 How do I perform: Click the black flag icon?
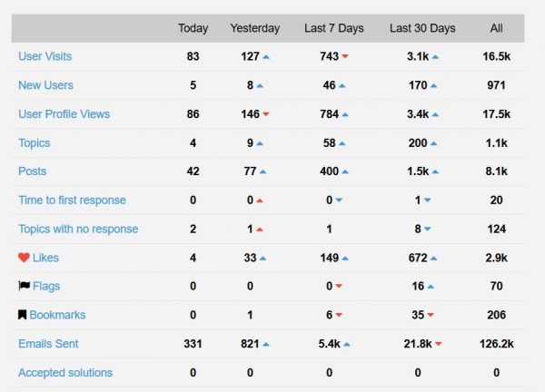pyautogui.click(x=24, y=286)
